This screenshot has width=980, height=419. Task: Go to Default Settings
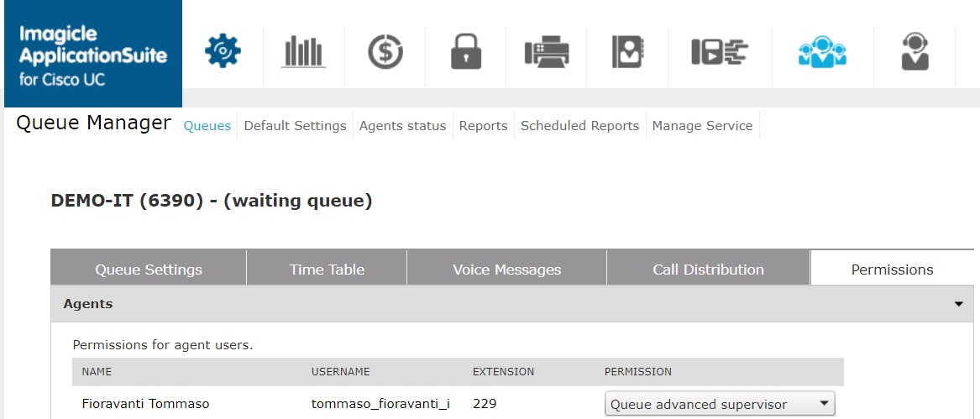[295, 126]
